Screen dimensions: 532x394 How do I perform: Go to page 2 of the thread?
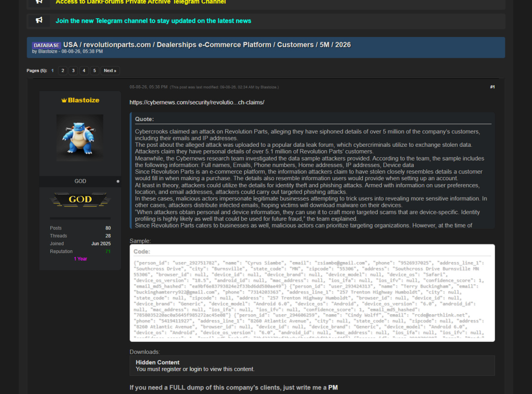(x=63, y=70)
